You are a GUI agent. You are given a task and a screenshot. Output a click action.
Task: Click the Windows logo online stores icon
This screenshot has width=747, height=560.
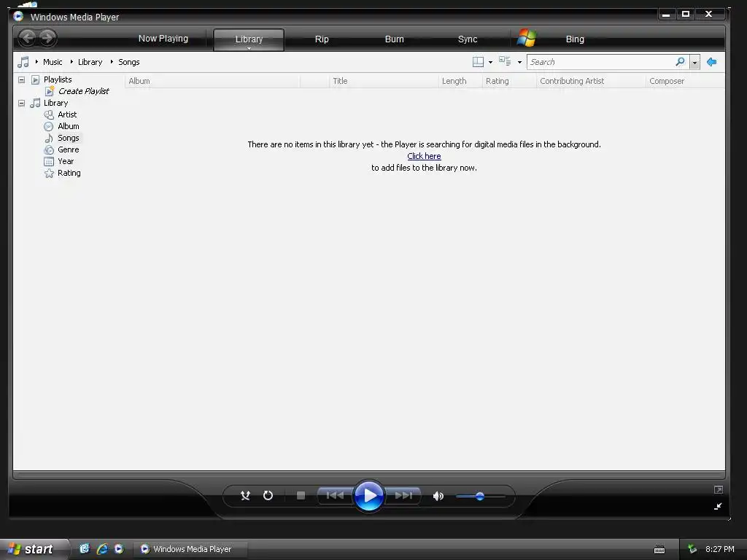(527, 38)
